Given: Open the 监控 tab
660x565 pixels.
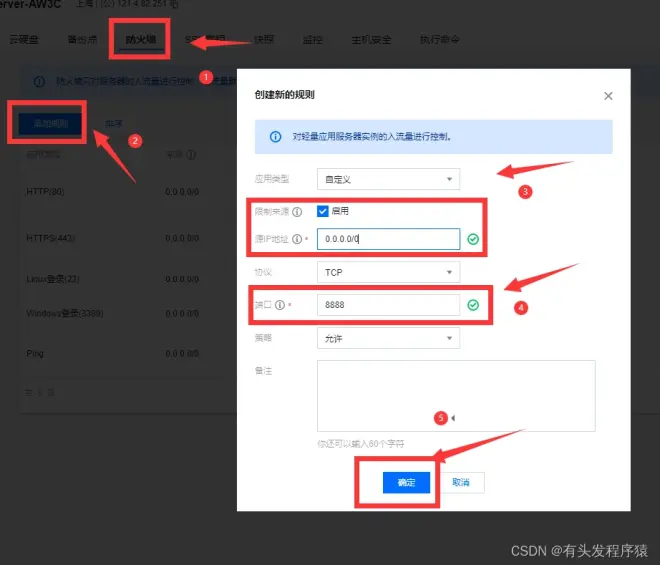Looking at the screenshot, I should (313, 40).
